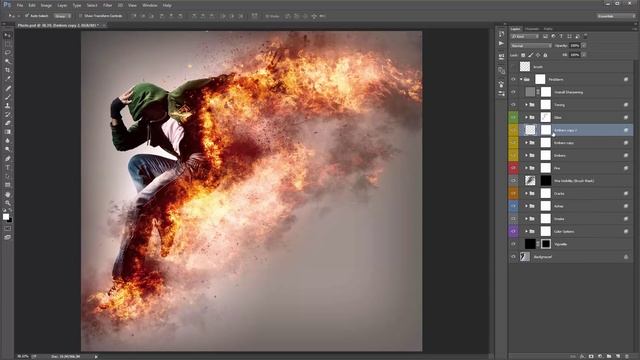Click the Photoshop Ps logo icon
The width and height of the screenshot is (640, 360).
click(x=7, y=5)
